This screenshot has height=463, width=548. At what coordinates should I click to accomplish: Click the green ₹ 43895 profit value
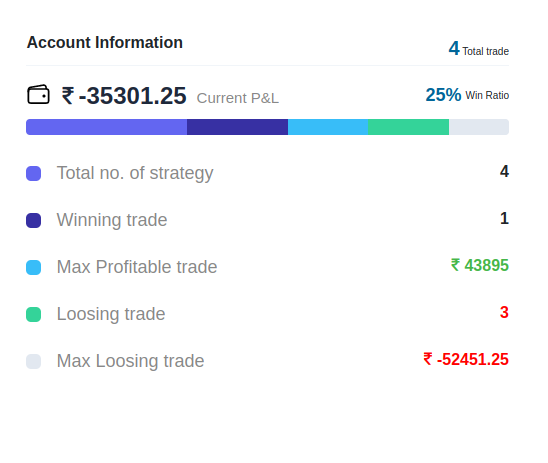[x=480, y=265]
